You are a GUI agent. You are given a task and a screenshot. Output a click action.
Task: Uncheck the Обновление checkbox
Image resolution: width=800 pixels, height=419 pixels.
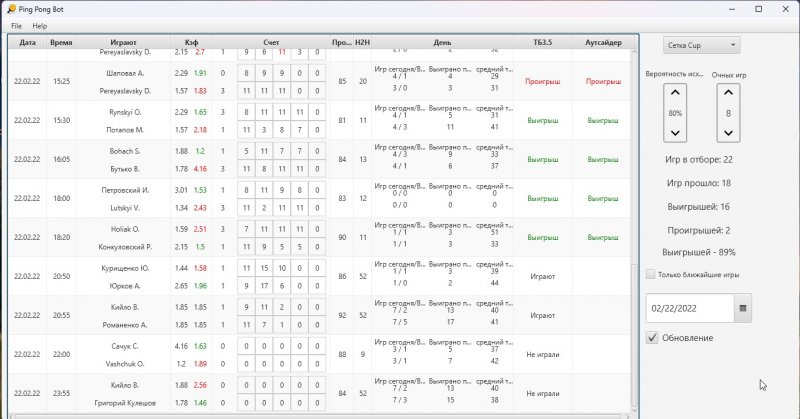point(652,338)
